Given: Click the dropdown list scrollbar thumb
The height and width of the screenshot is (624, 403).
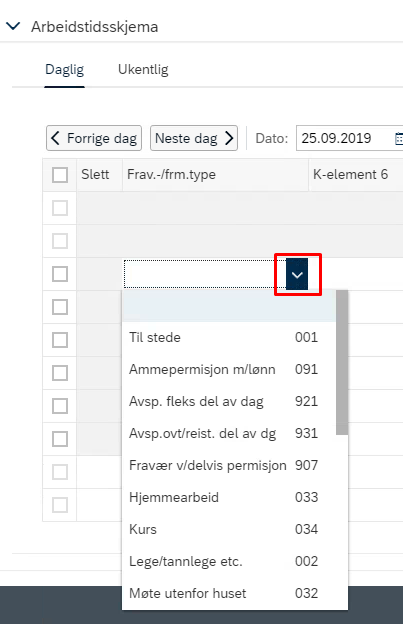Looking at the screenshot, I should coord(342,363).
